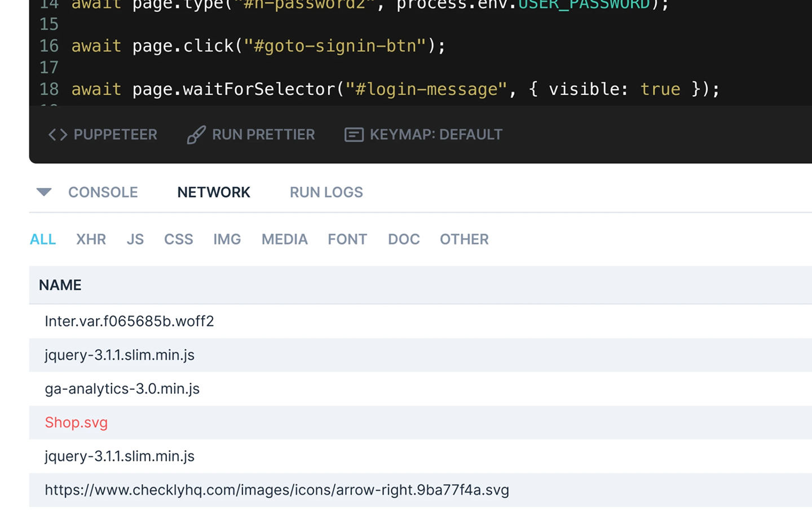Click the keymap keyboard icon
Viewport: 812px width, 528px height.
pyautogui.click(x=354, y=135)
